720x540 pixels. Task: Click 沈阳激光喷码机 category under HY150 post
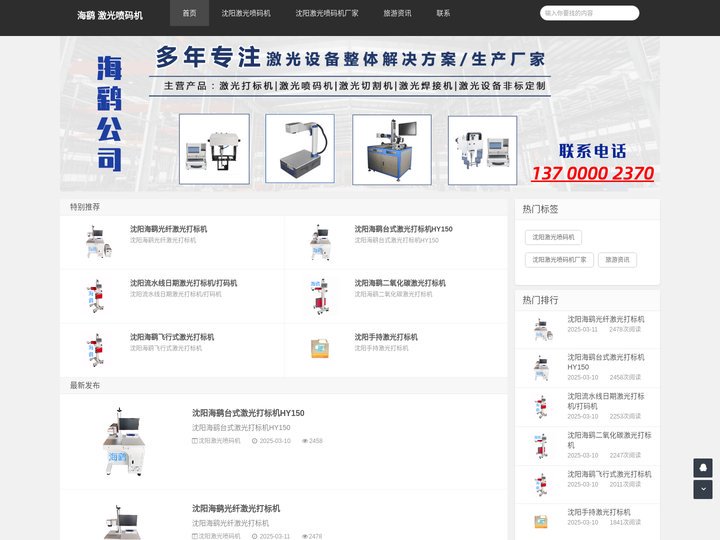[x=219, y=441]
